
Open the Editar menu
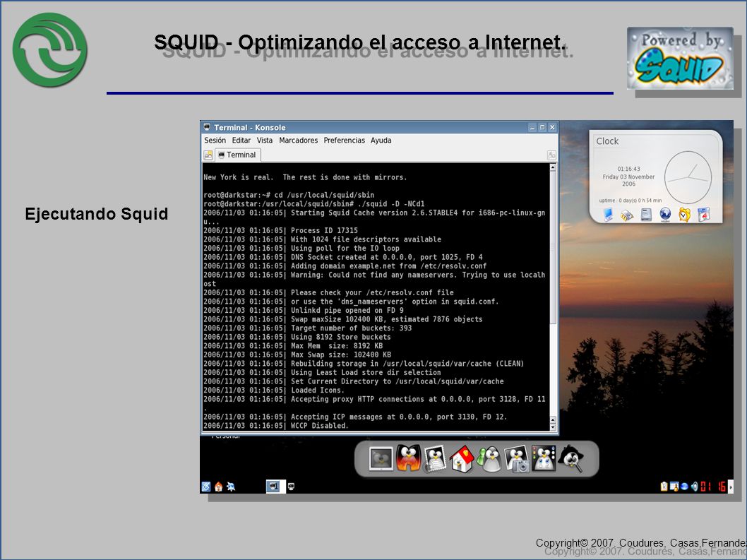click(241, 140)
